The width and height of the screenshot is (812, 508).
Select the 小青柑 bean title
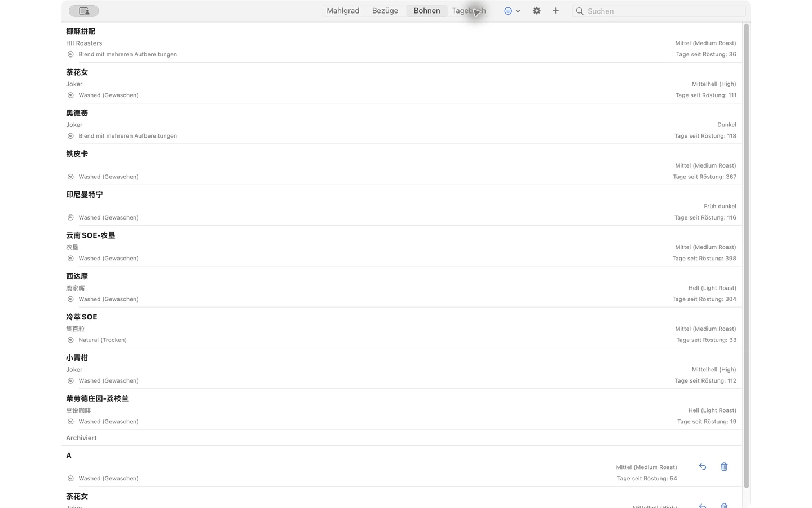pyautogui.click(x=77, y=358)
